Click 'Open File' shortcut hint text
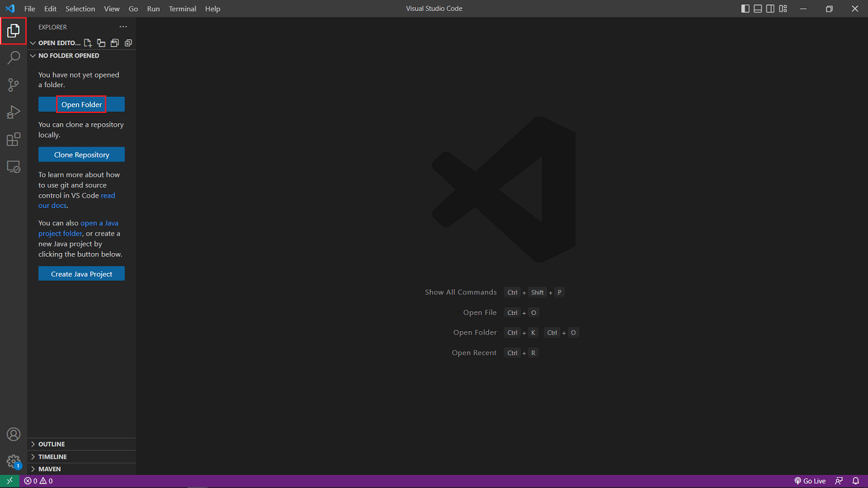 [x=480, y=312]
